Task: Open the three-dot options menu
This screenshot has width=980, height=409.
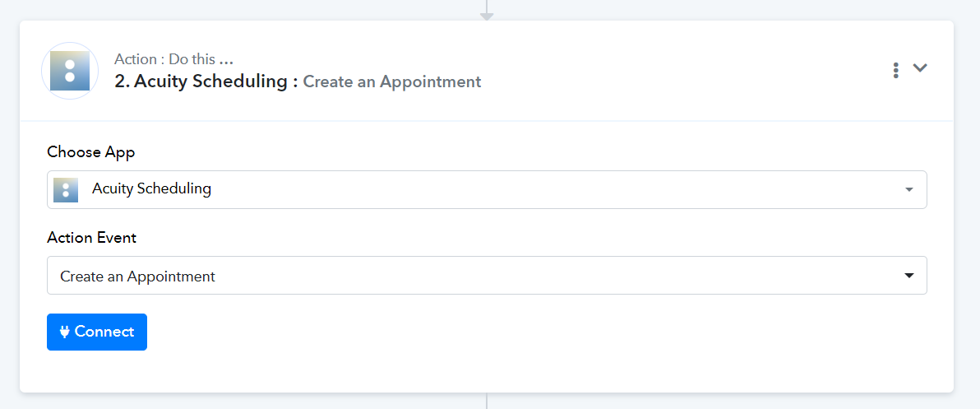Action: click(x=895, y=70)
